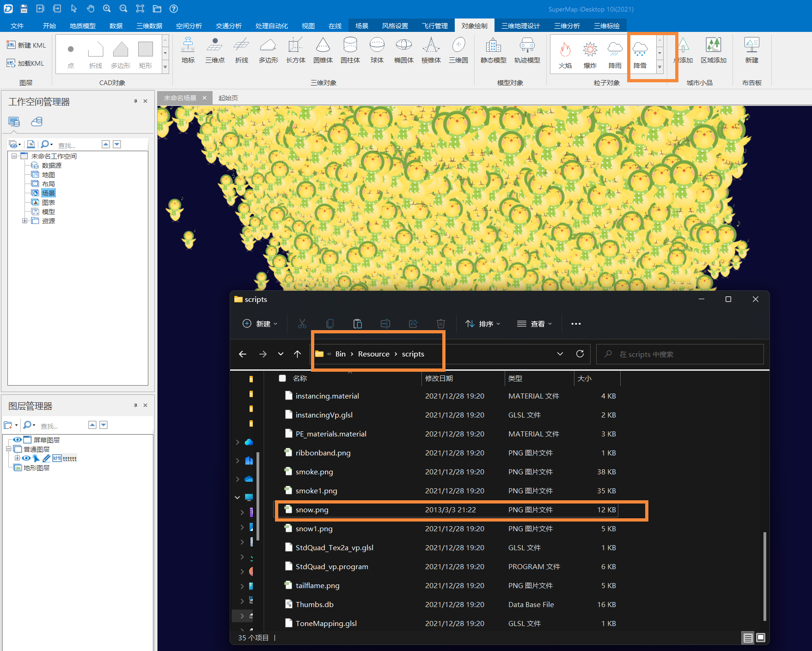Toggle the select-all checkbox beside 名称
Image resolution: width=812 pixels, height=651 pixels.
282,378
